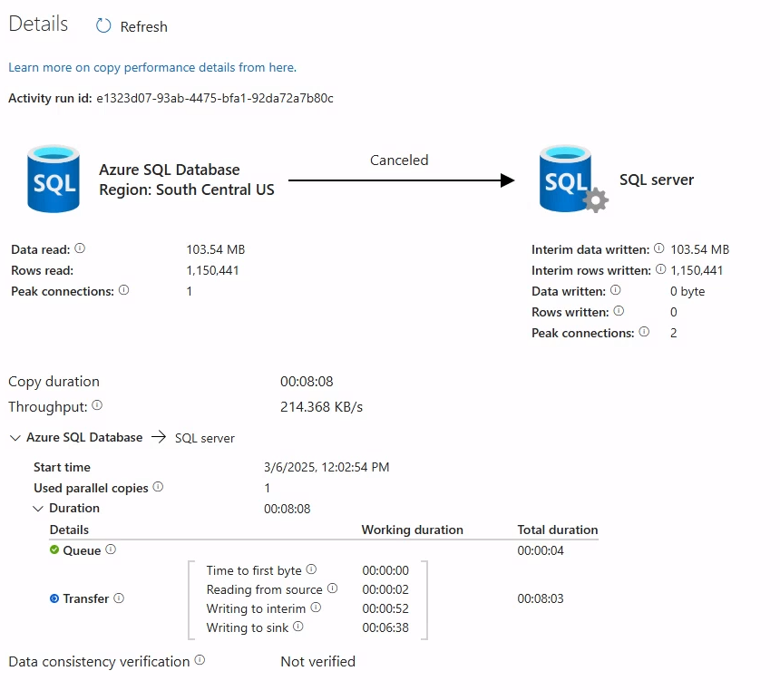This screenshot has width=780, height=700.
Task: Click the 0 byte Data written value
Action: (687, 291)
